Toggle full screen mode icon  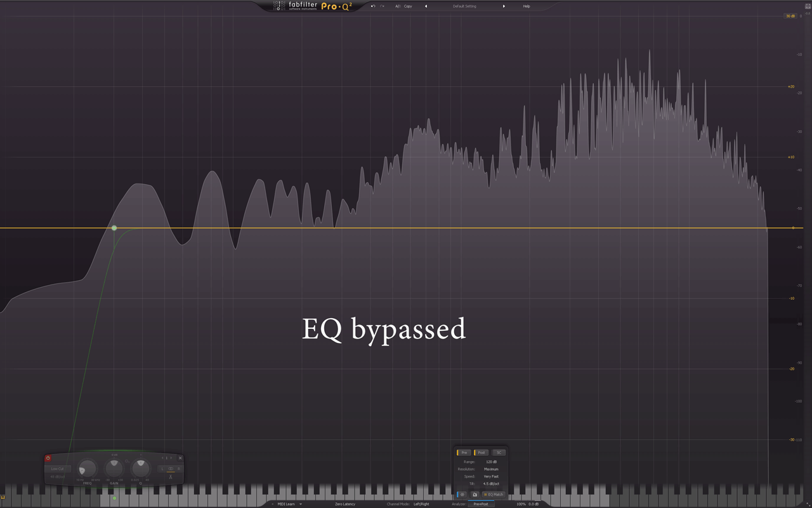[x=808, y=6]
